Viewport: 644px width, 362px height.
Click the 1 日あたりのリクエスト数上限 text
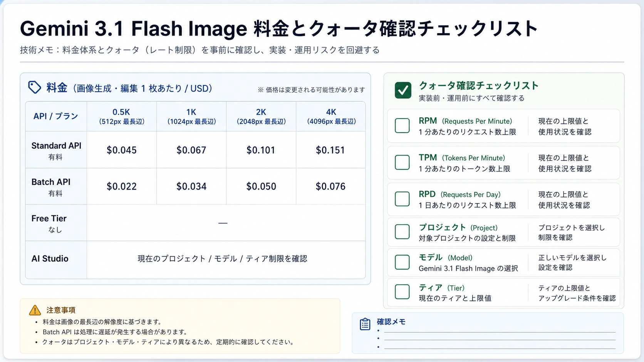click(468, 205)
